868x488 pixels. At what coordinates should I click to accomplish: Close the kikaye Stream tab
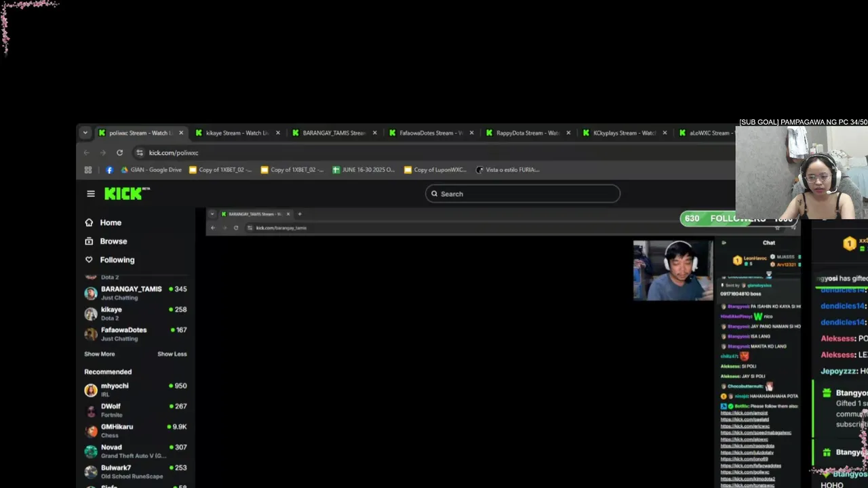click(278, 133)
